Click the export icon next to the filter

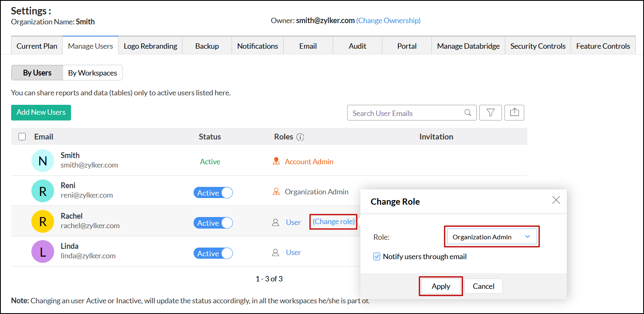click(x=514, y=112)
